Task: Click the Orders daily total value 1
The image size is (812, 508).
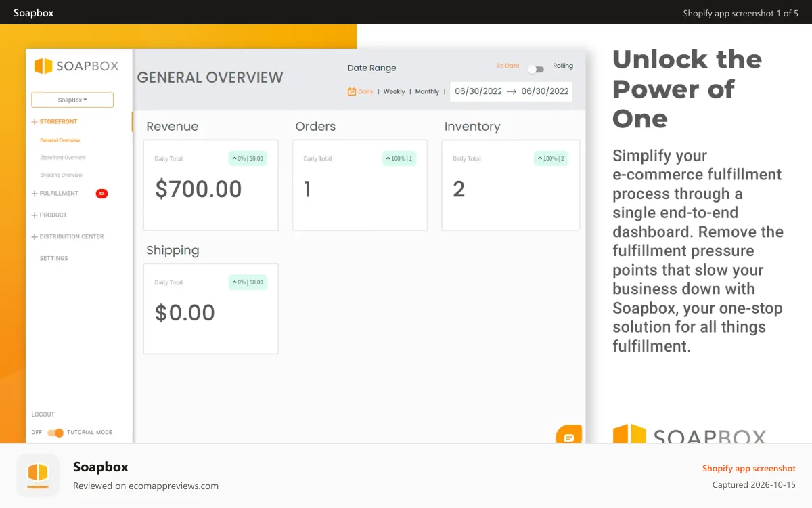Action: pos(307,190)
